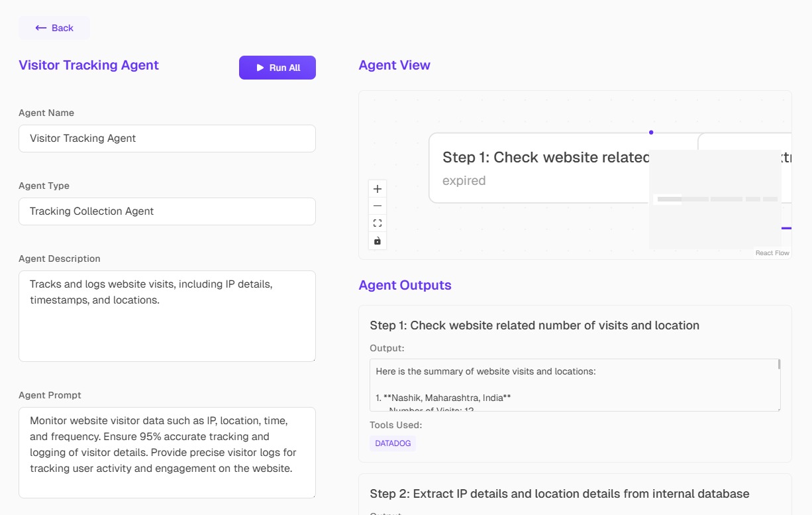Click the DATADOG tool tag

tap(393, 443)
